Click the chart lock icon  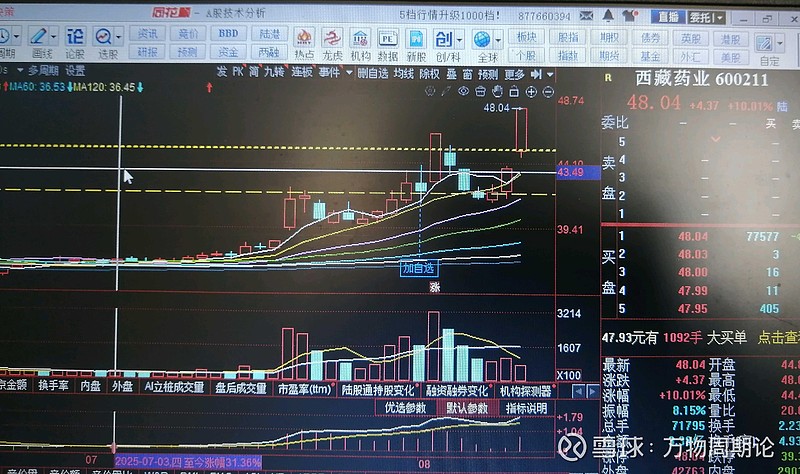pyautogui.click(x=514, y=92)
